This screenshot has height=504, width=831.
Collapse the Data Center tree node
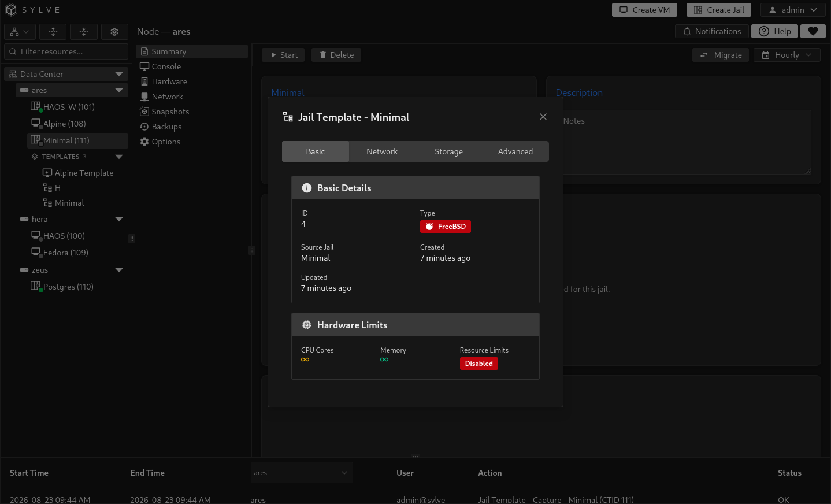pos(119,74)
